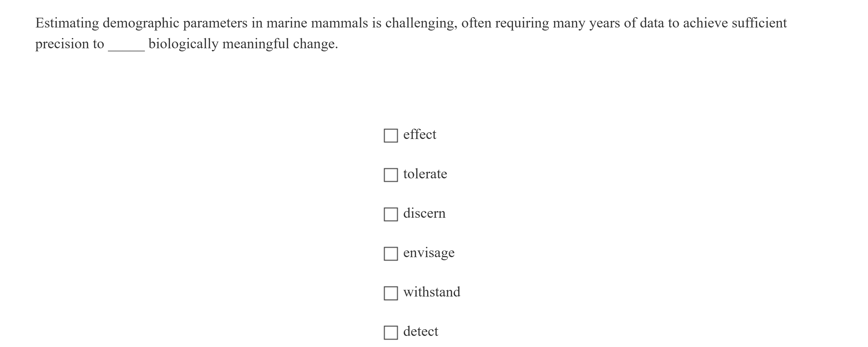868x347 pixels.
Task: Select the answer option labeled "envisage"
Action: tap(428, 252)
